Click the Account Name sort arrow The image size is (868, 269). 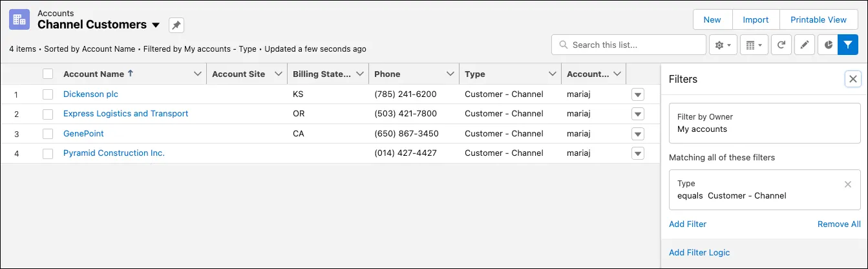(131, 74)
